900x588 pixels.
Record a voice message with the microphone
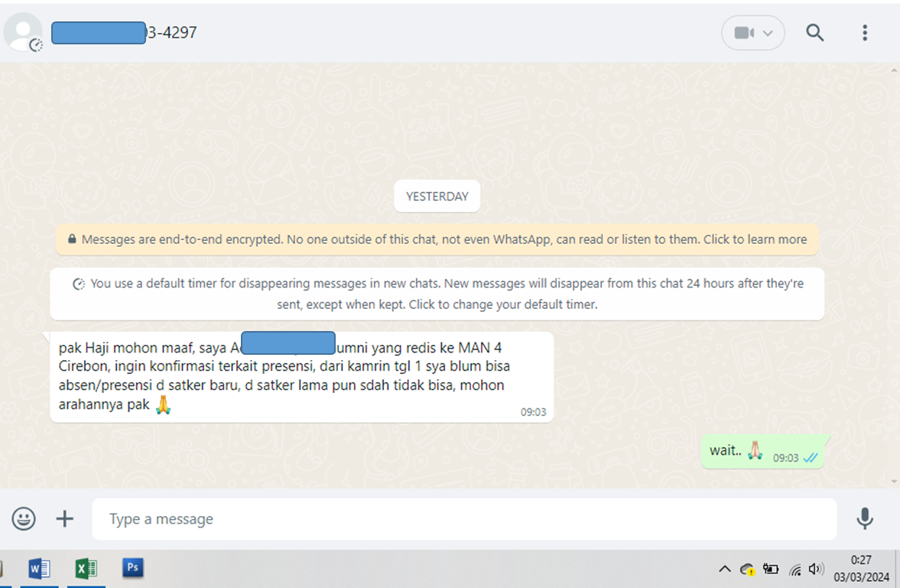click(864, 518)
